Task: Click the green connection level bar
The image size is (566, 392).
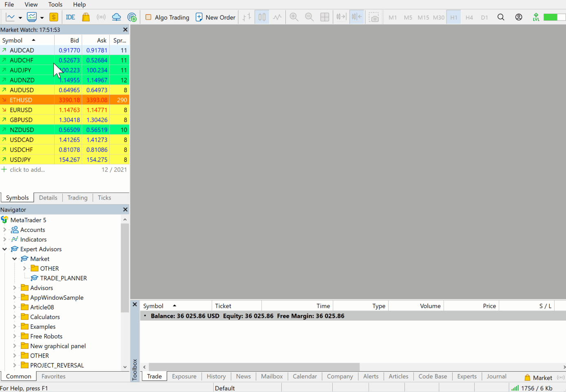Action: [x=551, y=17]
